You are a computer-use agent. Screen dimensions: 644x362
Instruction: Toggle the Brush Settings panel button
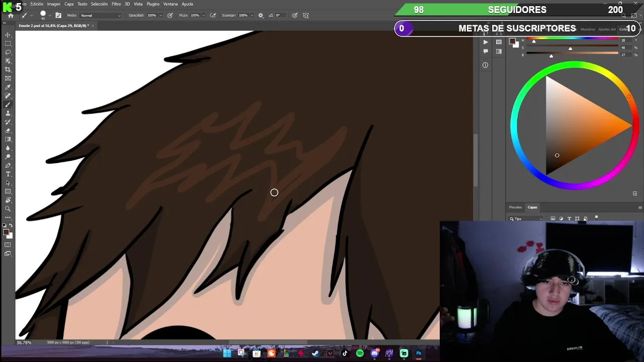click(x=58, y=16)
